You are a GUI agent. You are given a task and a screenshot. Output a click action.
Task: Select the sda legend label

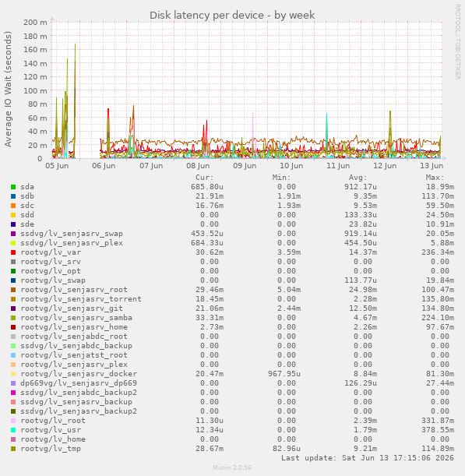coord(27,187)
